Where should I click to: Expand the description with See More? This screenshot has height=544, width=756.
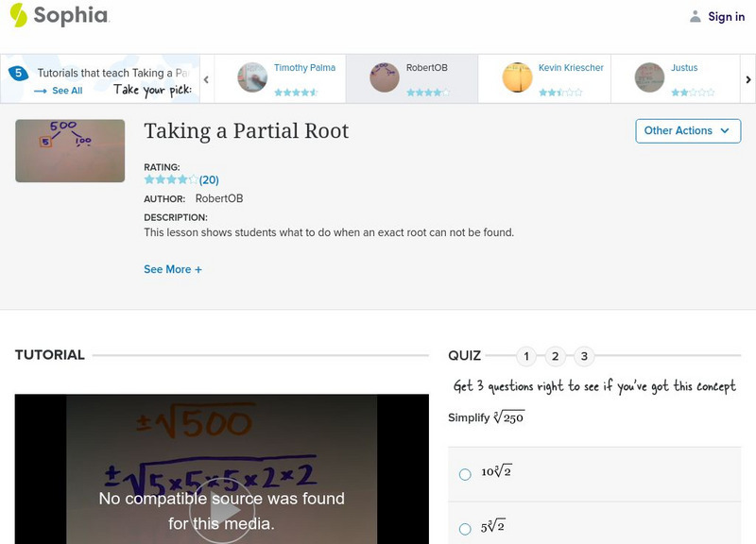click(173, 269)
